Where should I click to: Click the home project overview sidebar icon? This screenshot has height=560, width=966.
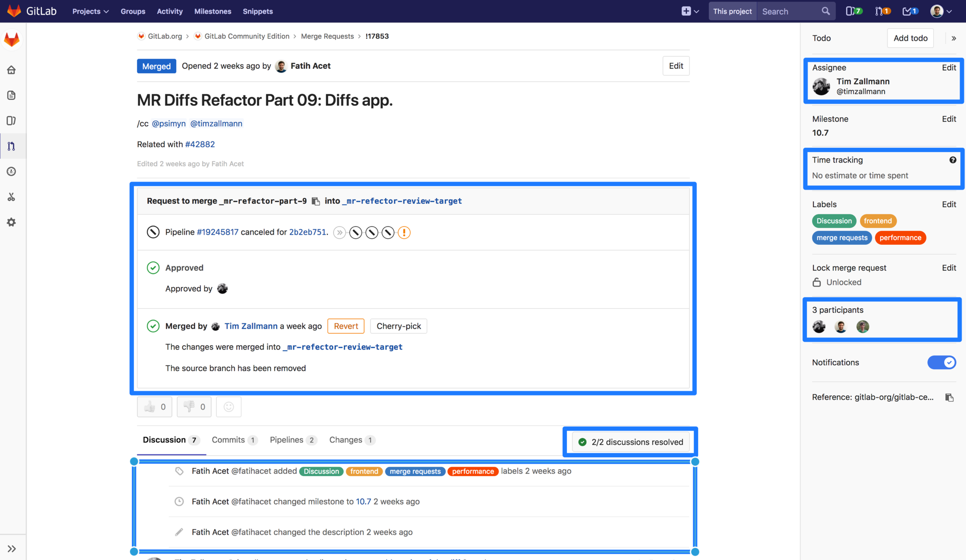click(11, 70)
